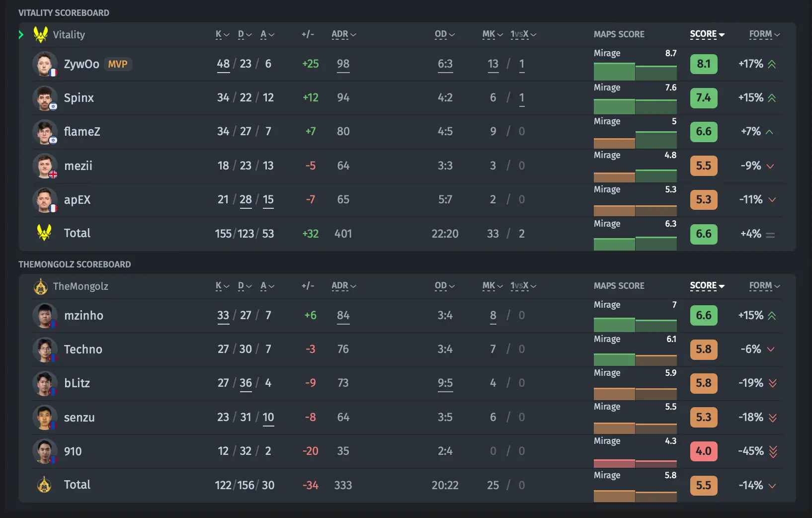Open 910's player avatar
The width and height of the screenshot is (812, 518).
pos(45,451)
